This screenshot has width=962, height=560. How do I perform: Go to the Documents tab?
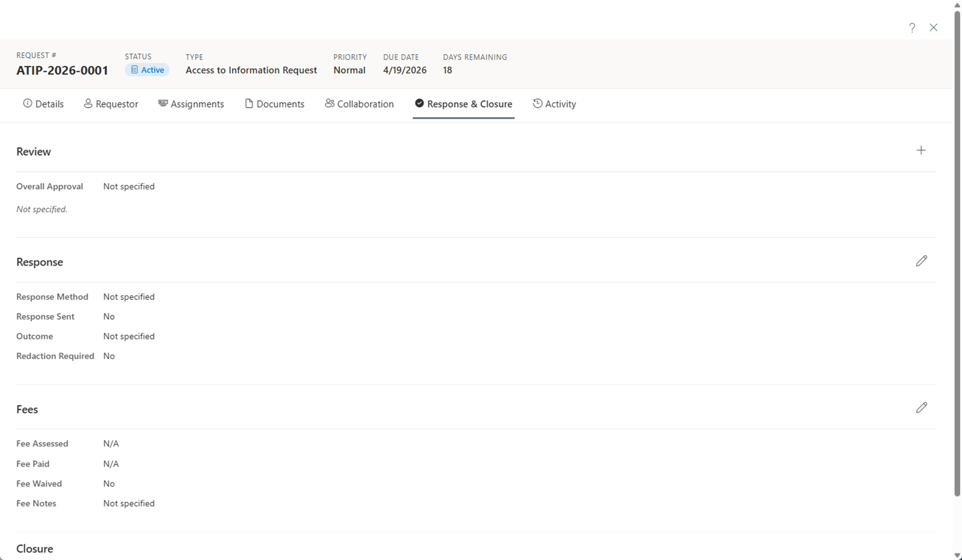coord(275,104)
